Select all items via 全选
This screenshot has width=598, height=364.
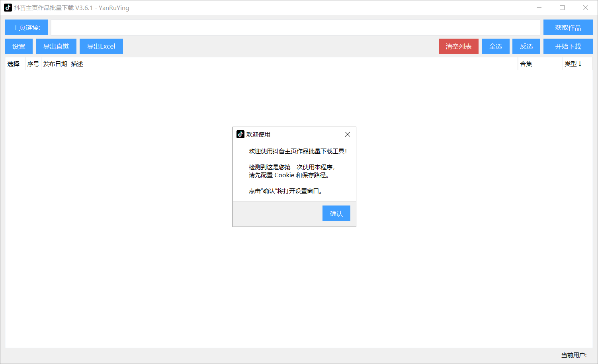495,46
